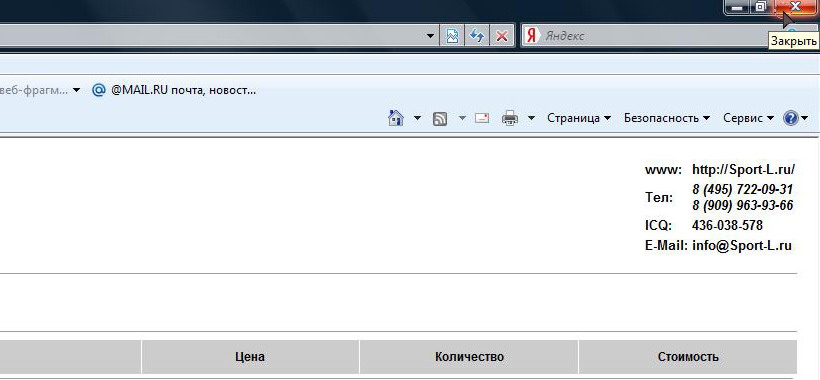This screenshot has width=820, height=380.
Task: Click the Количество column header
Action: click(x=469, y=357)
